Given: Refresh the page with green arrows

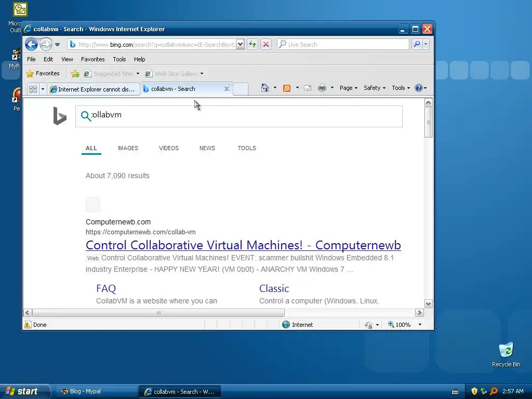Looking at the screenshot, I should tap(252, 45).
